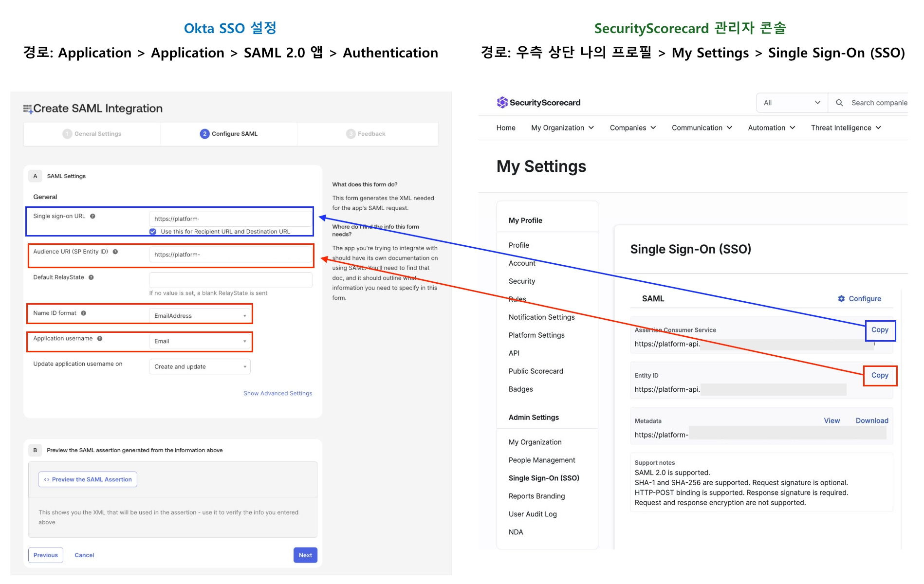
Task: Expand the Companies nav menu
Action: point(633,128)
